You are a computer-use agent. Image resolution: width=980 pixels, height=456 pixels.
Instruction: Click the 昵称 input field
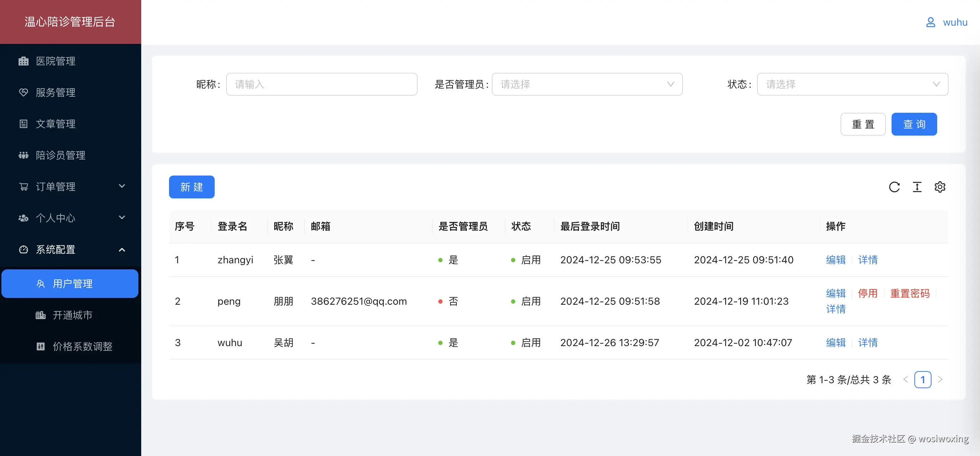coord(321,84)
